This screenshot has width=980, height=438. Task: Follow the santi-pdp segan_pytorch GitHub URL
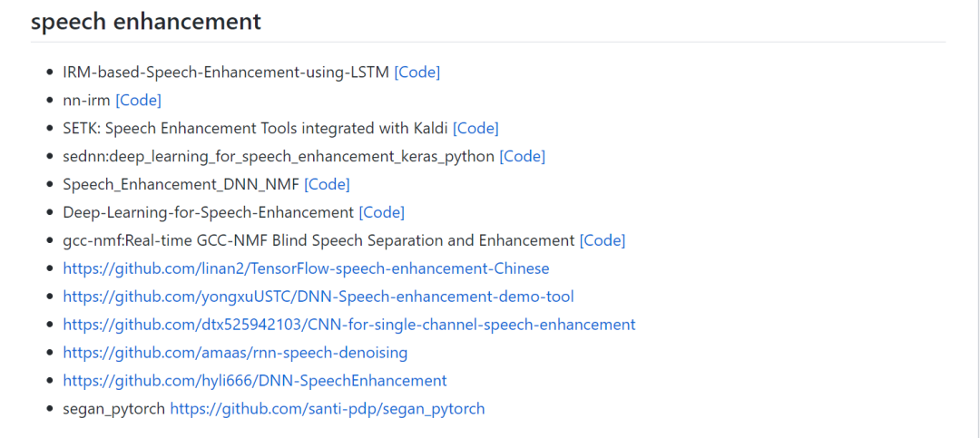[327, 409]
